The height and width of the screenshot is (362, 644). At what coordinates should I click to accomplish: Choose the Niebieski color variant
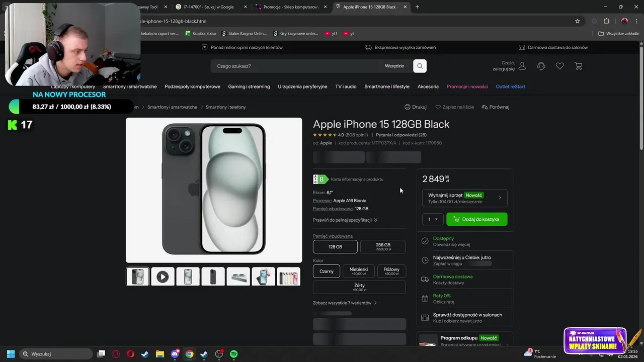click(x=359, y=271)
